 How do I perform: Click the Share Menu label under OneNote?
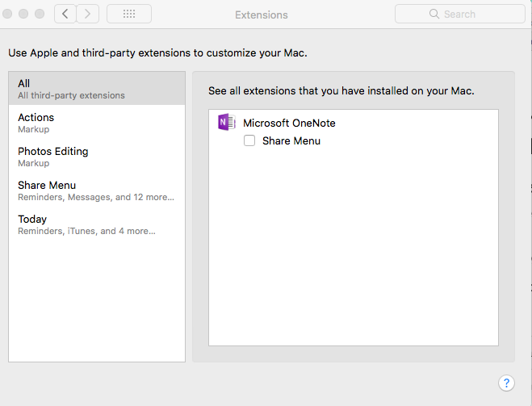[x=291, y=140]
